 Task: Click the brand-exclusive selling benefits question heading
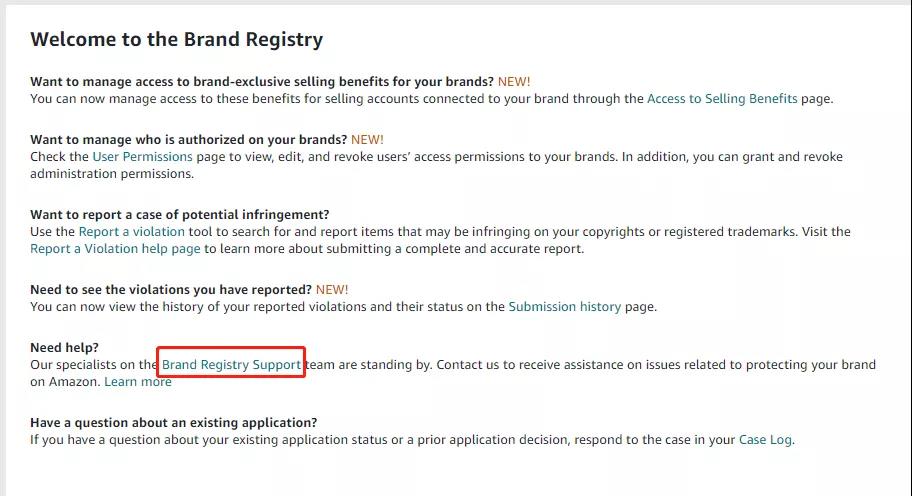(x=262, y=82)
